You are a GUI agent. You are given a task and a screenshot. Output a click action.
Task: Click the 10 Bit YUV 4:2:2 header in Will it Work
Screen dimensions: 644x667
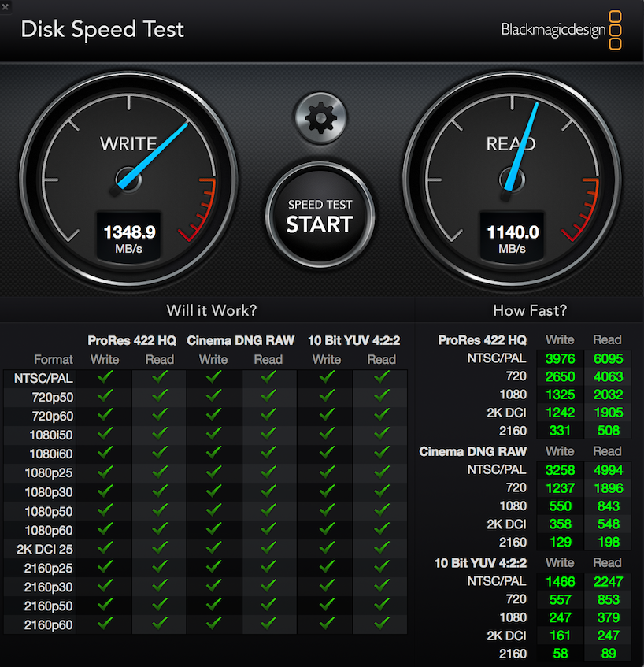click(x=354, y=340)
